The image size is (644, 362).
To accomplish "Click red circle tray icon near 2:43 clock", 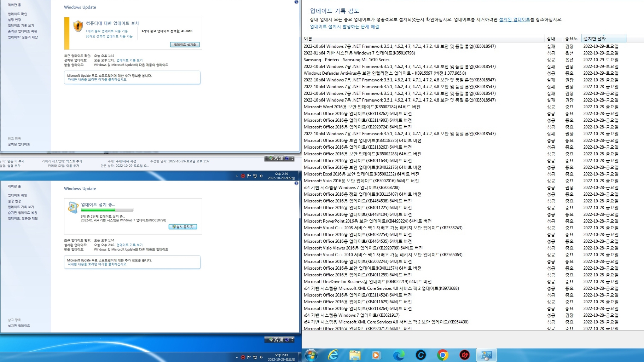I will (243, 357).
